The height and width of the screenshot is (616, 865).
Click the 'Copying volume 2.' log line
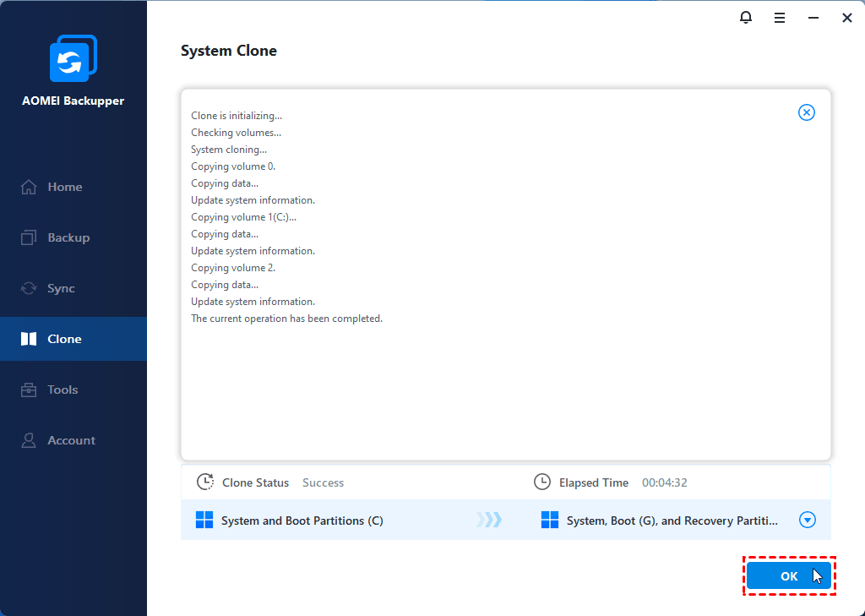pos(233,268)
